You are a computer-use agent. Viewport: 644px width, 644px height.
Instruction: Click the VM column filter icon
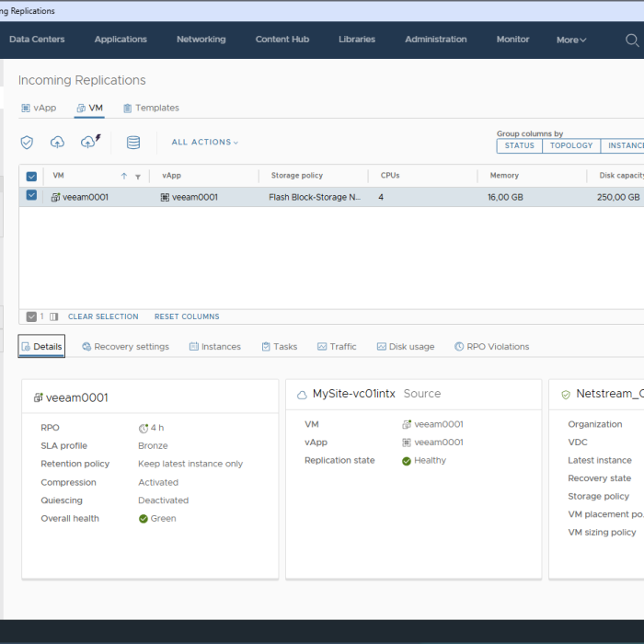pos(138,177)
